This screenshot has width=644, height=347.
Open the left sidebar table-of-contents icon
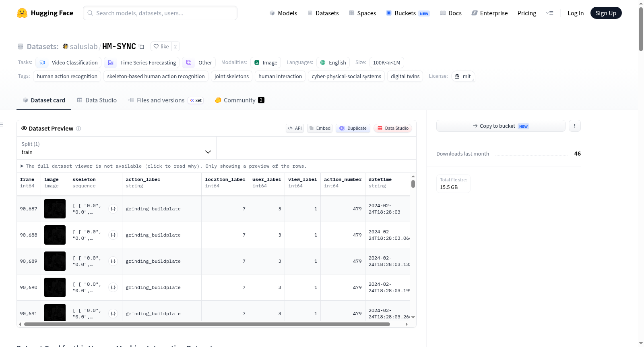tap(2, 125)
